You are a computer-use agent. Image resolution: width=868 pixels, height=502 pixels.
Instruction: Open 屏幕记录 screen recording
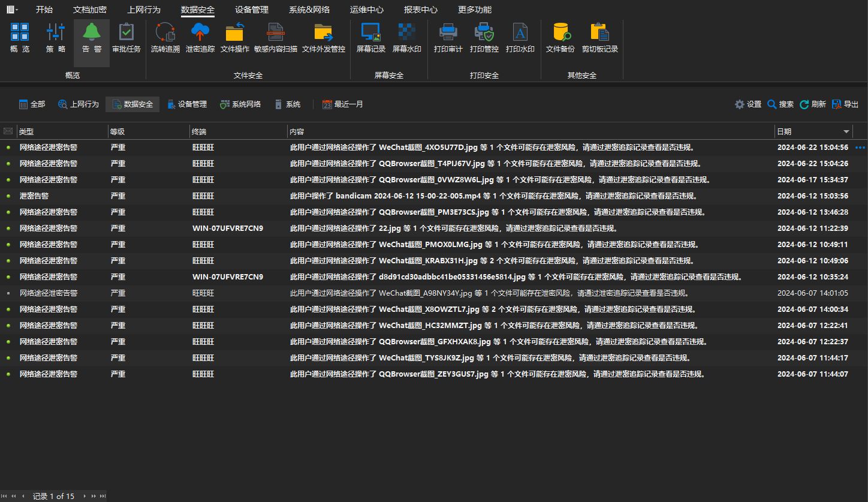point(371,38)
